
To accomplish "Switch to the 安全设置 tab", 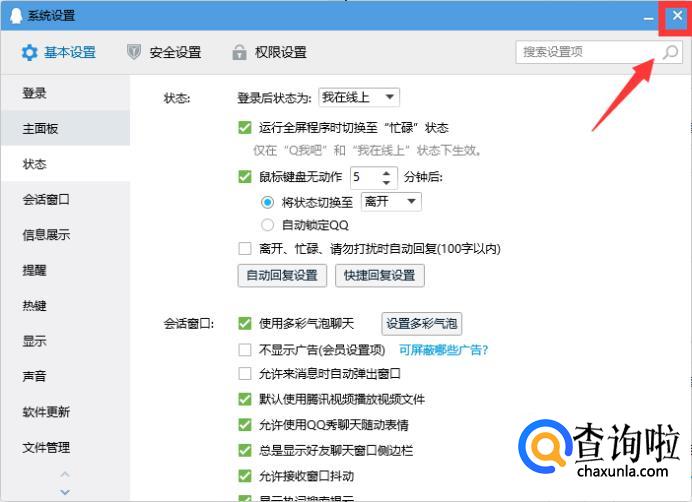I will [164, 52].
